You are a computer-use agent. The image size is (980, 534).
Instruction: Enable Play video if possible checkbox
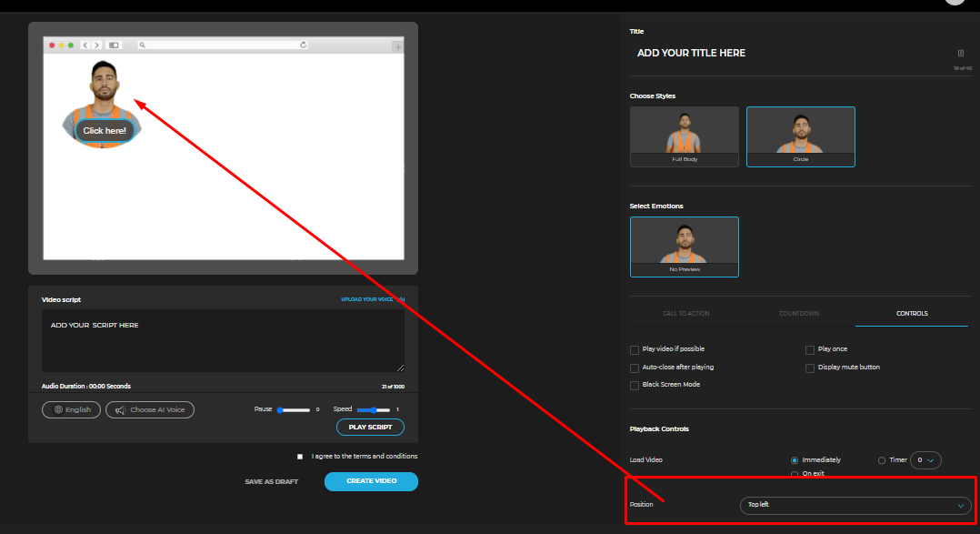tap(635, 349)
